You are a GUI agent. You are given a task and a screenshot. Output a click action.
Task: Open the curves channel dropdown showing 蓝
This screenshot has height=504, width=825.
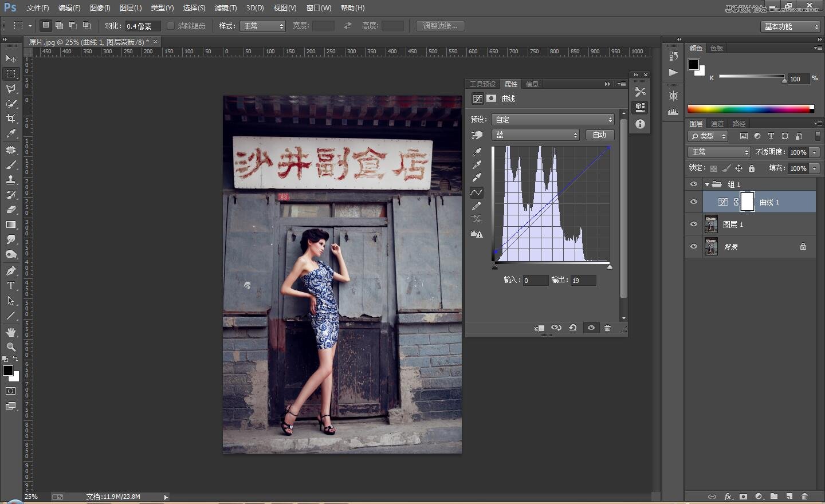[x=536, y=135]
